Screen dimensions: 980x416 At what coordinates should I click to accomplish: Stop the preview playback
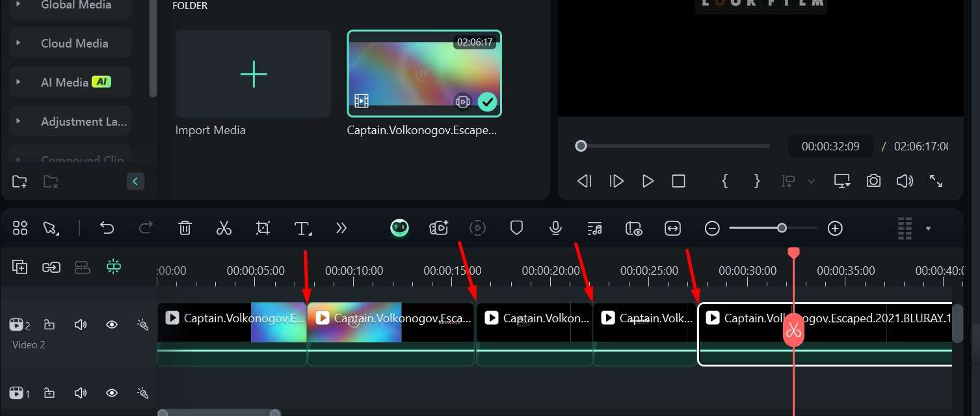pyautogui.click(x=678, y=181)
